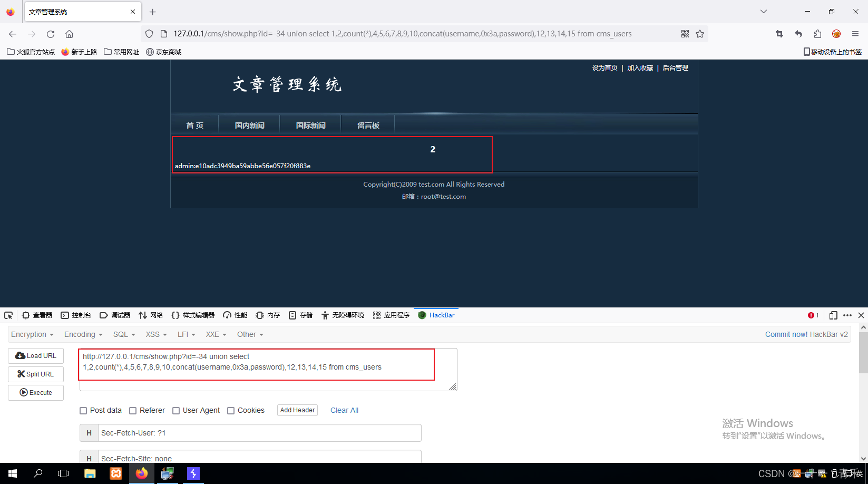Expand XSS dropdown in HackBar

pos(157,334)
